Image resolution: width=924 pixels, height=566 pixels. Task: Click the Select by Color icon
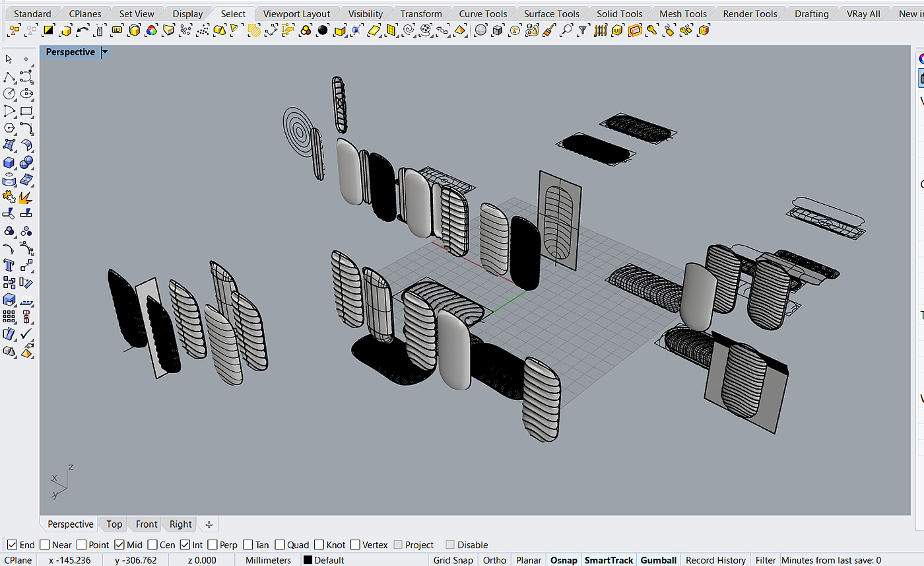click(x=151, y=30)
